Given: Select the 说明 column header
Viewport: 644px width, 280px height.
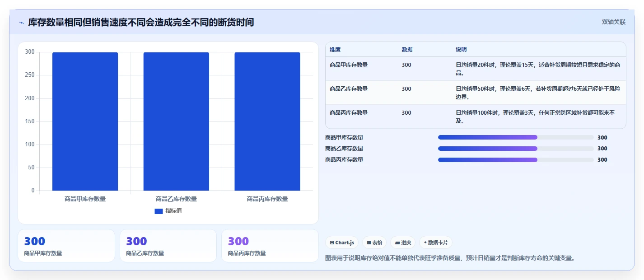Looking at the screenshot, I should (x=461, y=50).
